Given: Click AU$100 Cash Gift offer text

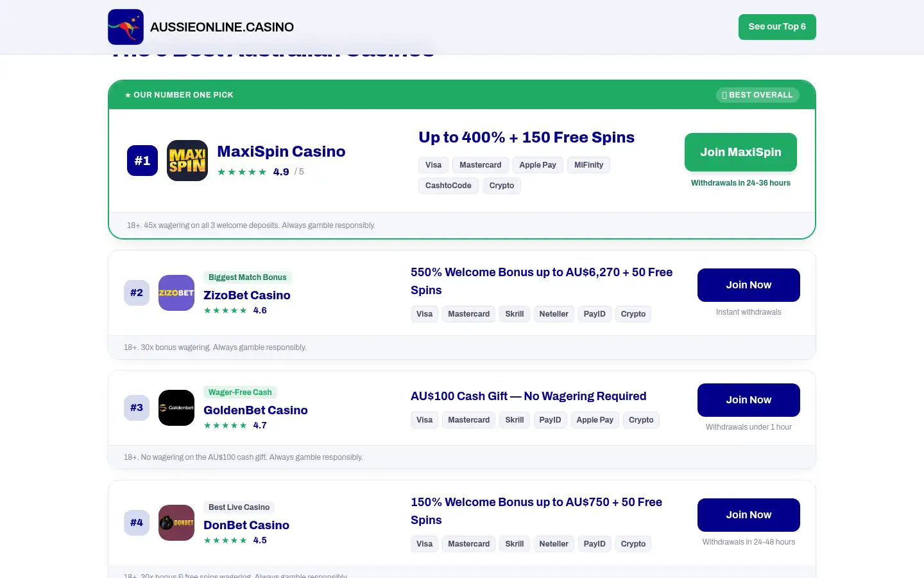Looking at the screenshot, I should pos(528,396).
